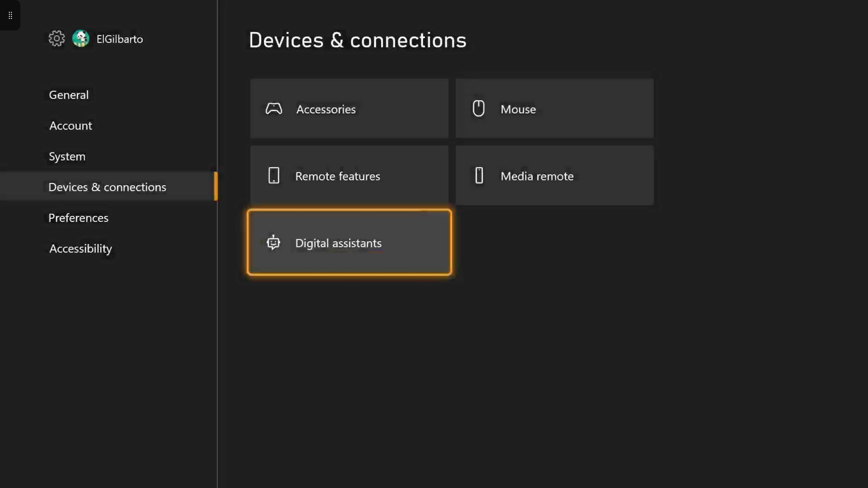This screenshot has height=488, width=868.
Task: Click the phone icon on Remote features tile
Action: [274, 176]
